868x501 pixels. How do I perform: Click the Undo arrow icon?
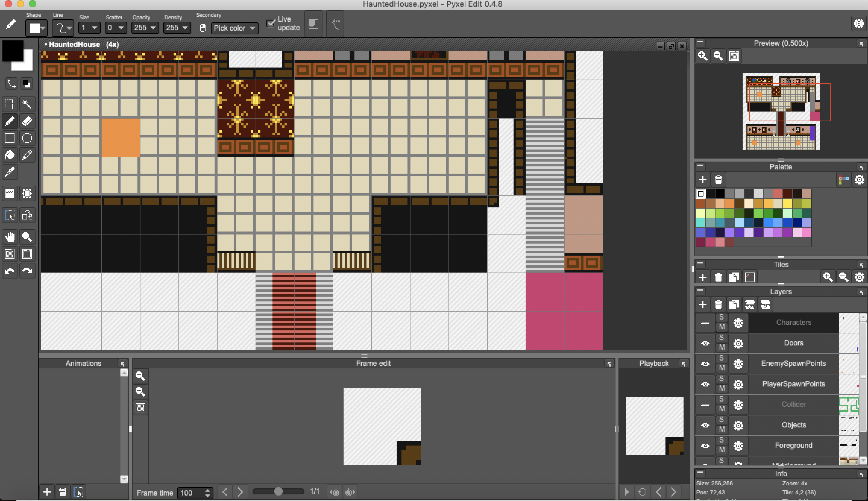pos(10,271)
